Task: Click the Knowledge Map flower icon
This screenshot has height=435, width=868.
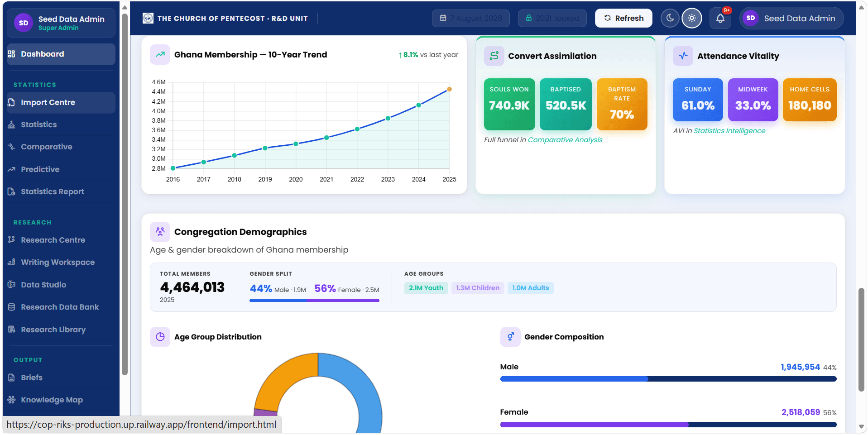Action: (12, 400)
